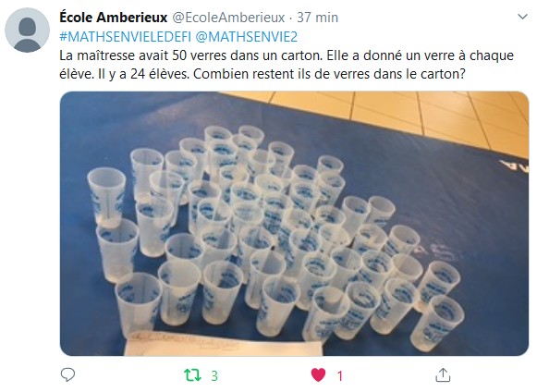This screenshot has height=392, width=537.
Task: Enlarge the plastic cups photo
Action: pos(294,224)
